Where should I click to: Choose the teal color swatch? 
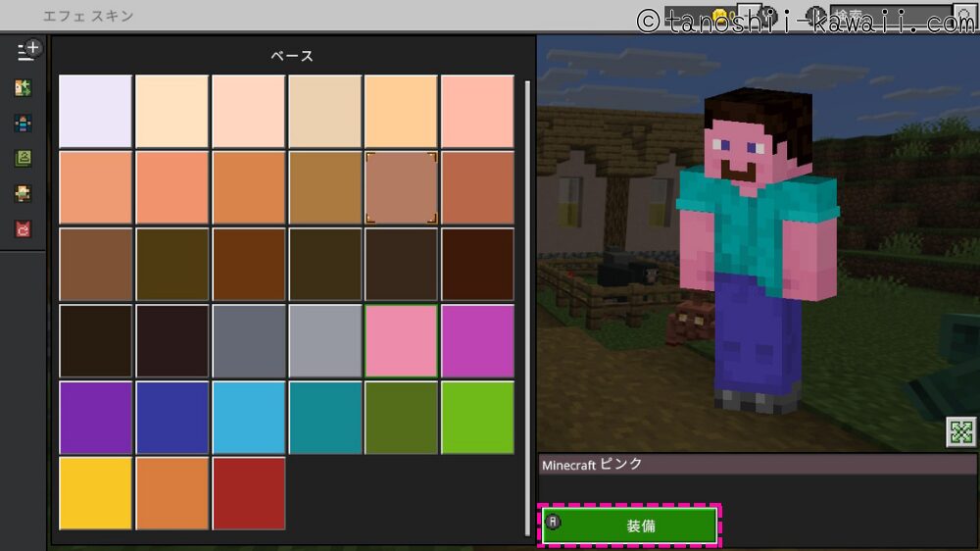[324, 417]
